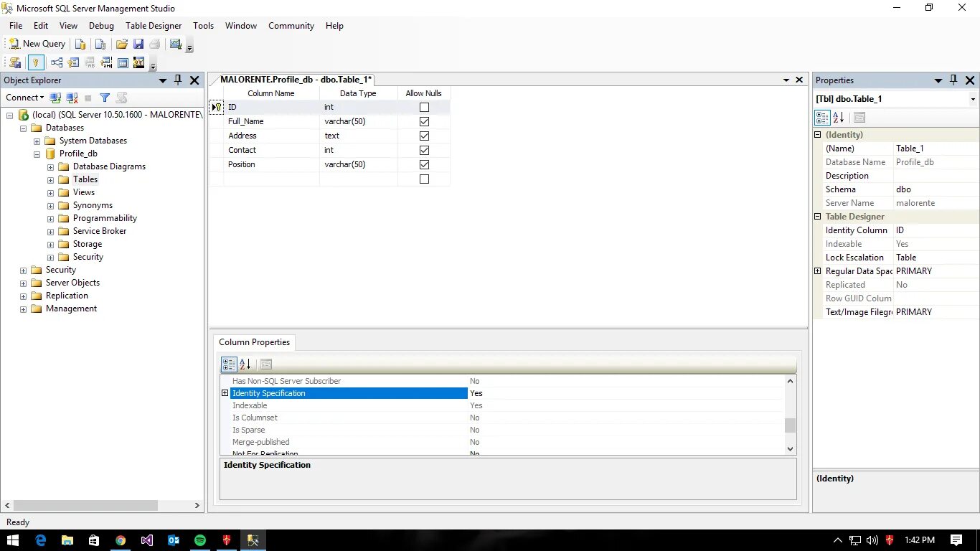Pin the Properties panel
Viewport: 980px width, 551px height.
pos(953,80)
